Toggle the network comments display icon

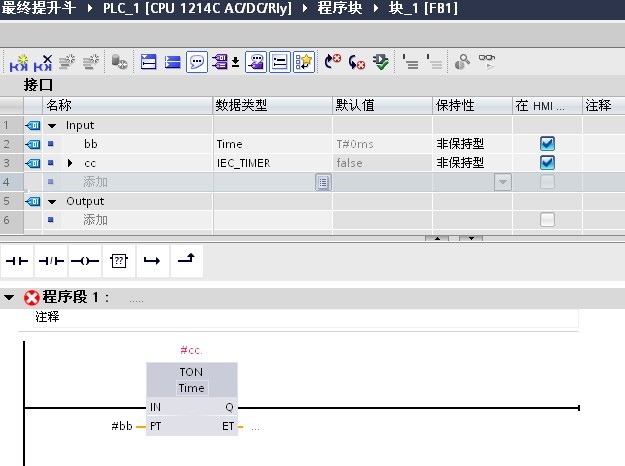pyautogui.click(x=256, y=62)
